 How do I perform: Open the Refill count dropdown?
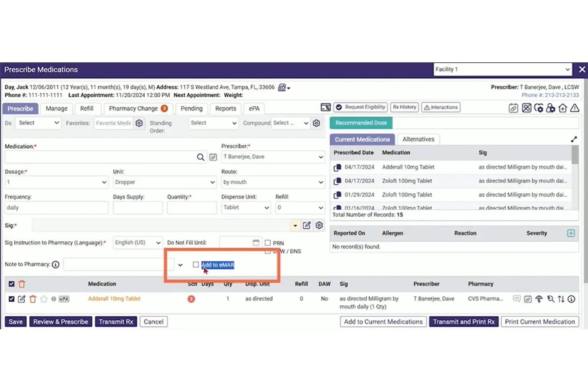[x=300, y=208]
